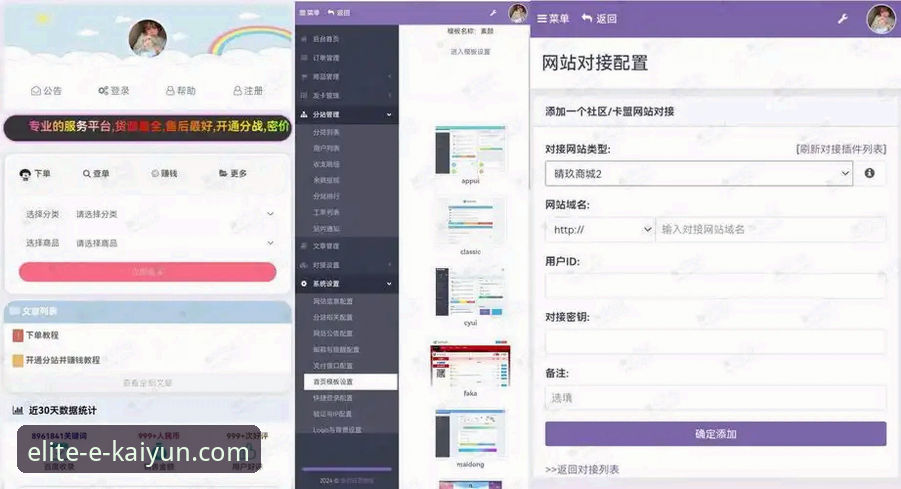This screenshot has width=901, height=489.
Task: Click the view-all-articles link below article list
Action: [148, 383]
